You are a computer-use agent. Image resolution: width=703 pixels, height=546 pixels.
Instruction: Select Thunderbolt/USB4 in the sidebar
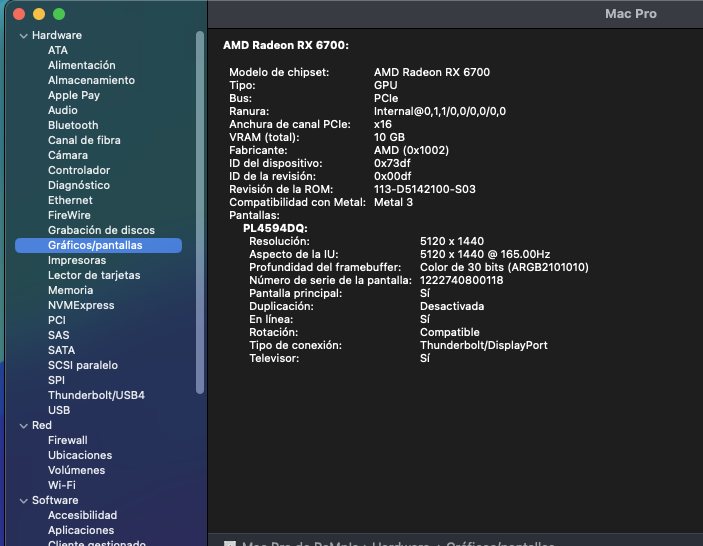[x=96, y=395]
